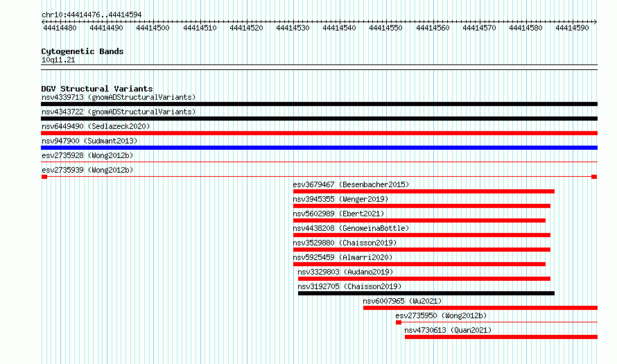This screenshot has height=364, width=617.
Task: Click ruler position 44414510
Action: tap(200, 28)
